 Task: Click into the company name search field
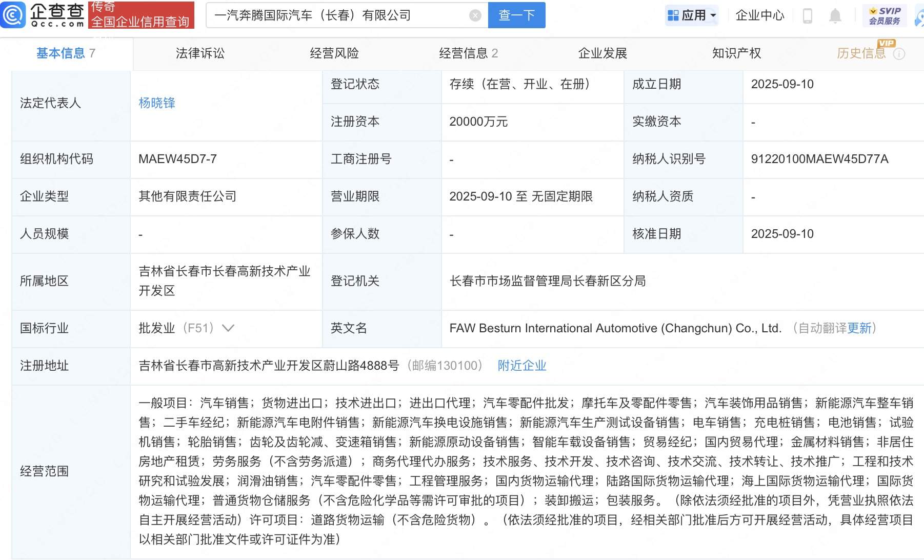(338, 16)
